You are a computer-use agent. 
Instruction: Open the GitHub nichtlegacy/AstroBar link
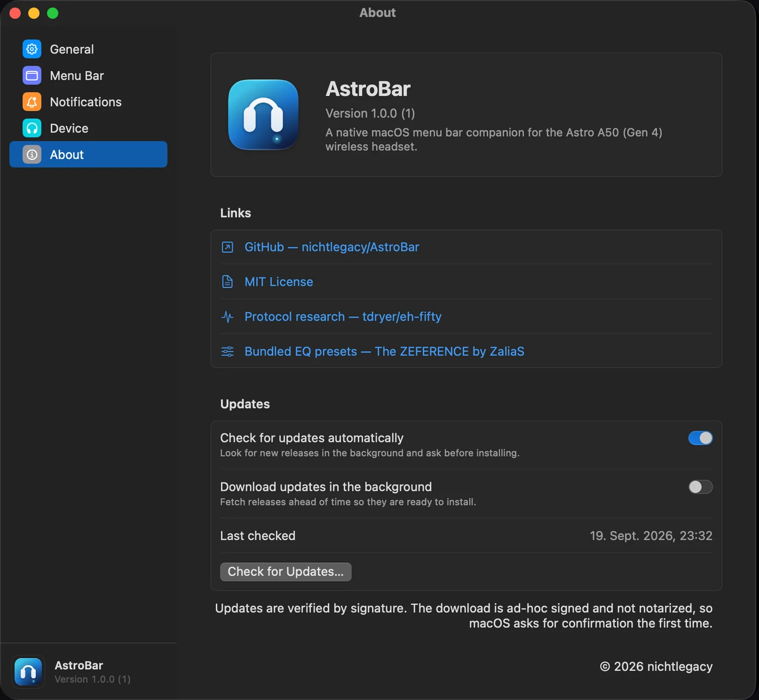[x=332, y=247]
